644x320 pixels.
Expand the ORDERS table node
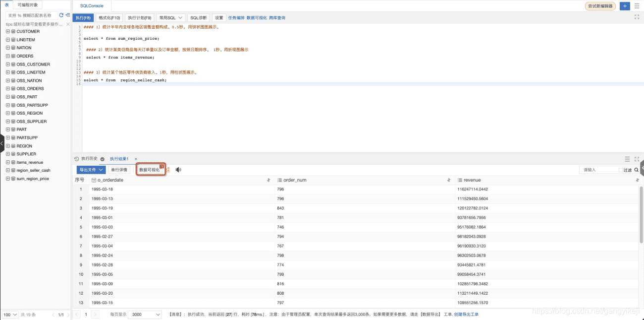(8, 56)
